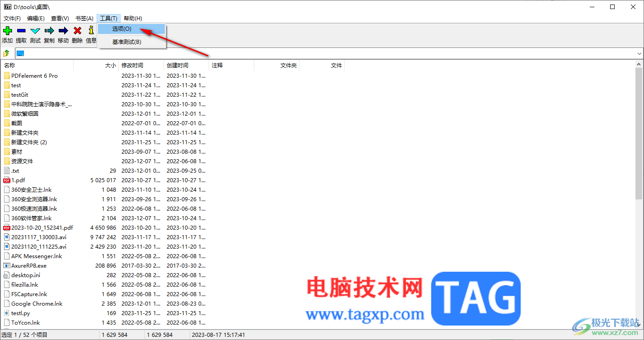Image resolution: width=644 pixels, height=340 pixels.
Task: Open the address bar dropdown arrow
Action: [x=639, y=53]
